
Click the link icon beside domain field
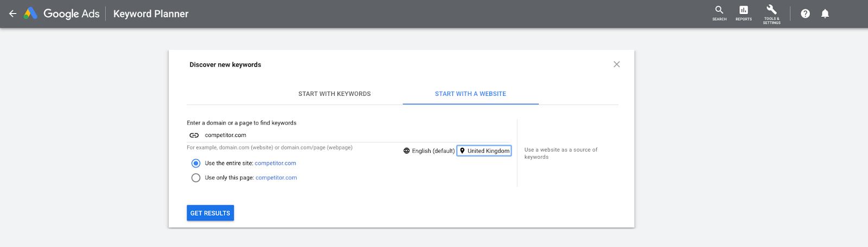[194, 135]
